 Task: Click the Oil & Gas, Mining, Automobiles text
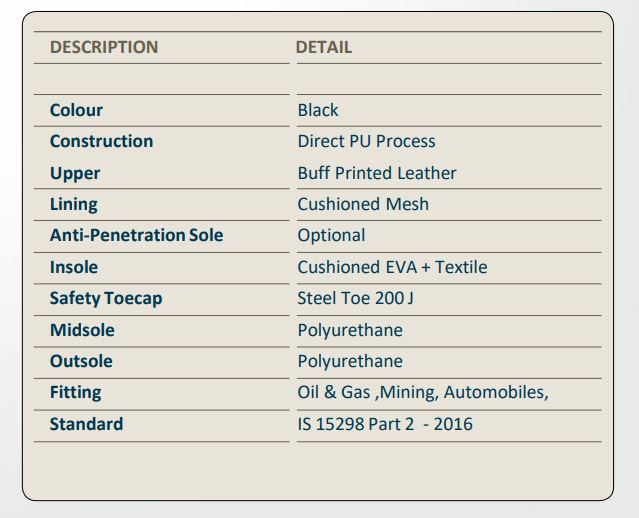pyautogui.click(x=423, y=392)
